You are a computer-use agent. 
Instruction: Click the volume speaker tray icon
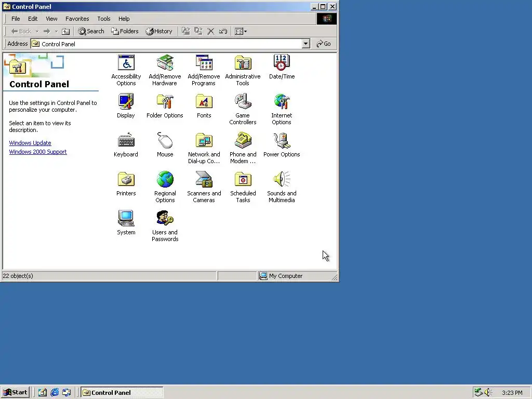coord(487,393)
